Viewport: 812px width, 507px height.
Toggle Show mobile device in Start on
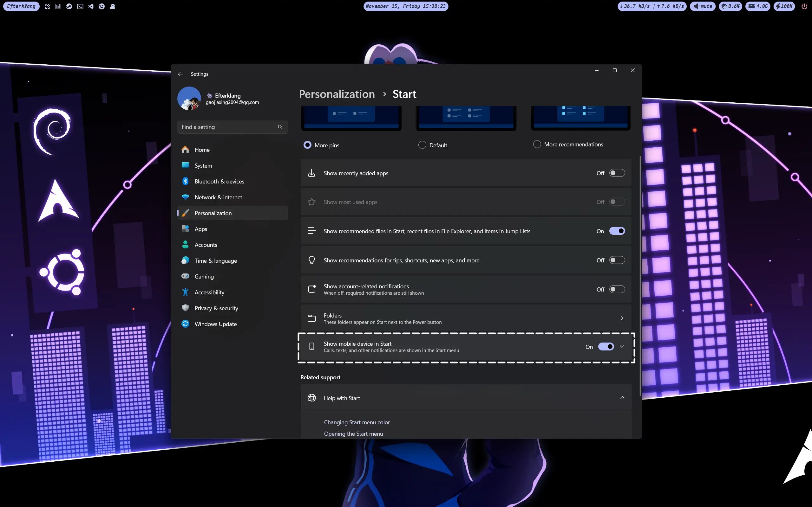pyautogui.click(x=606, y=346)
